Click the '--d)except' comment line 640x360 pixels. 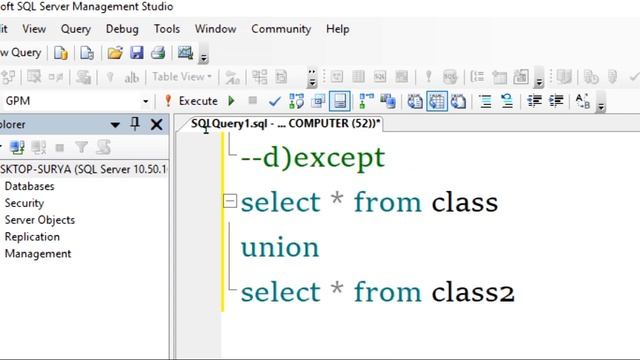point(313,158)
